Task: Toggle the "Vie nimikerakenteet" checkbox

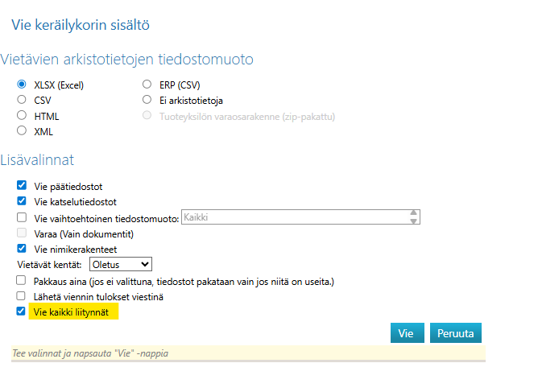Action: (22, 249)
